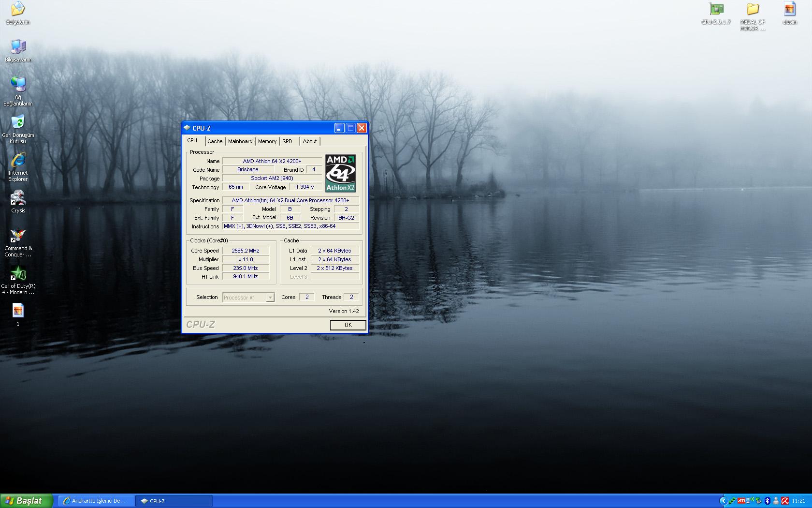Click the 1.304 V core voltage value
The height and width of the screenshot is (508, 812).
pyautogui.click(x=305, y=187)
